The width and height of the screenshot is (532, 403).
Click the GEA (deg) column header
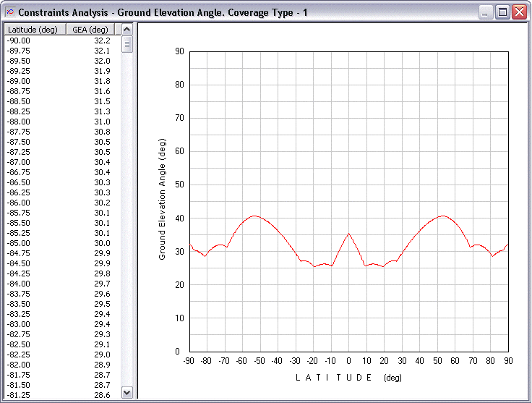click(91, 29)
